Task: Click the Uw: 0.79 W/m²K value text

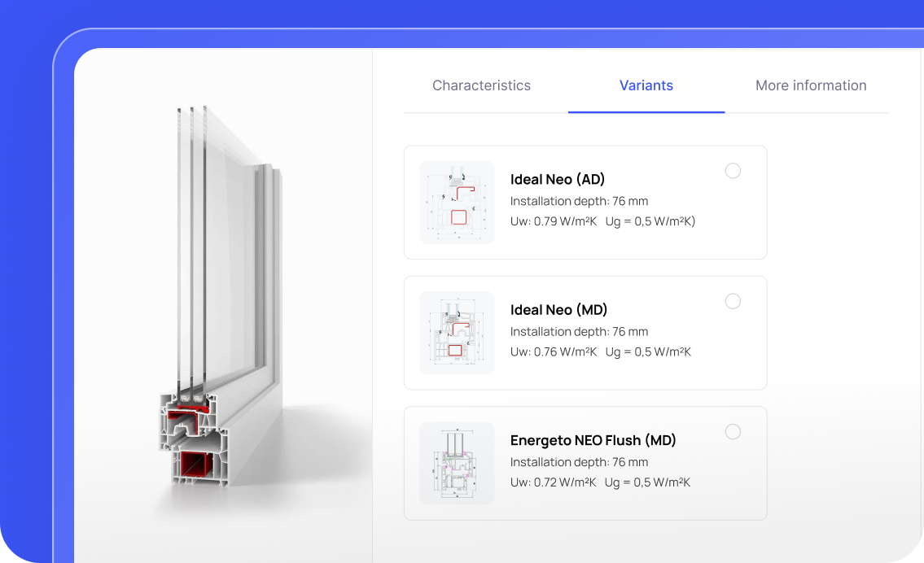Action: pos(554,221)
